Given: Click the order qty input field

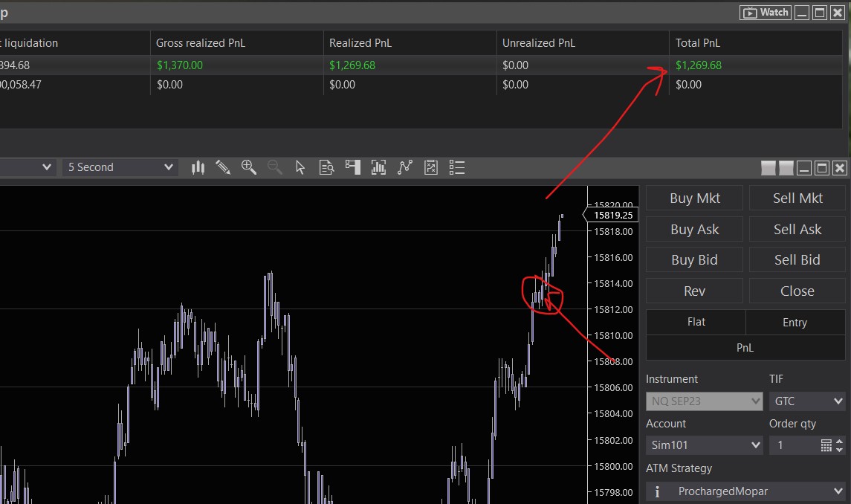Looking at the screenshot, I should click(794, 445).
